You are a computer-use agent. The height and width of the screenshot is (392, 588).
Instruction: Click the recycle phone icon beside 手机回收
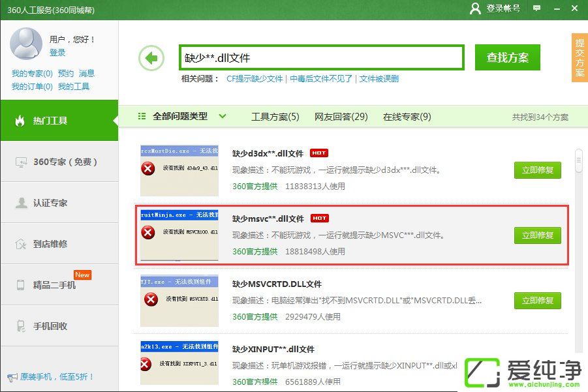21,326
